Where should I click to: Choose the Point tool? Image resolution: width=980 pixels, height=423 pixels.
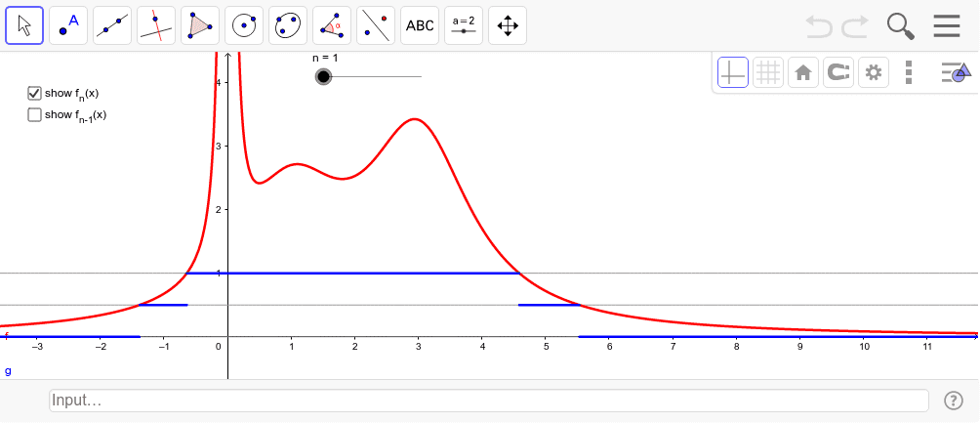[68, 25]
